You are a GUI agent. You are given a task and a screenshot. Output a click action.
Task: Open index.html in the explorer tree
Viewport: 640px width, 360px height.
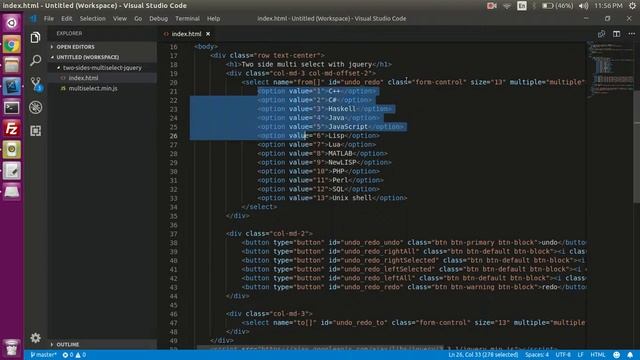[x=102, y=78]
